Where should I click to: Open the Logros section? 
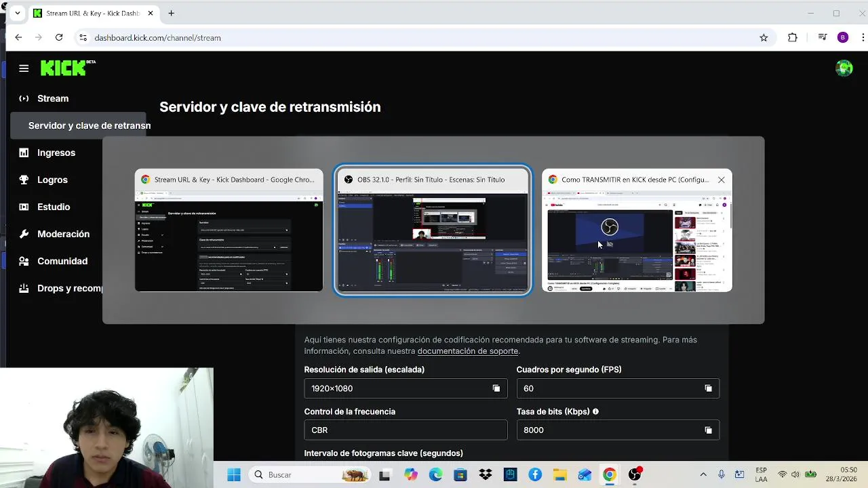(52, 180)
